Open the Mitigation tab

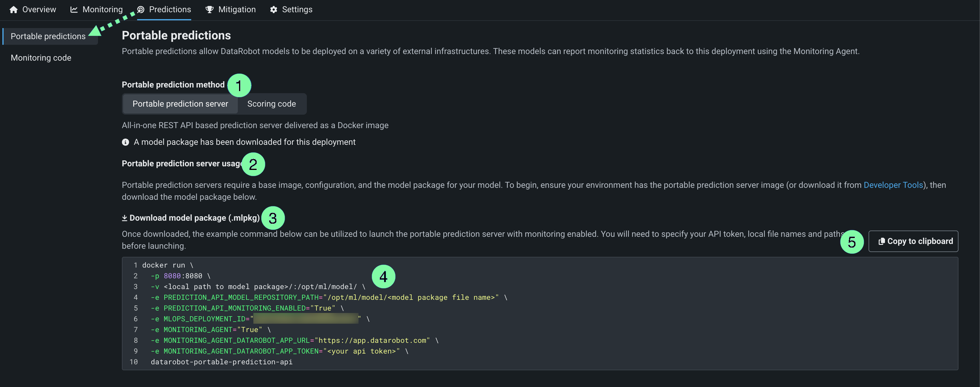[237, 10]
